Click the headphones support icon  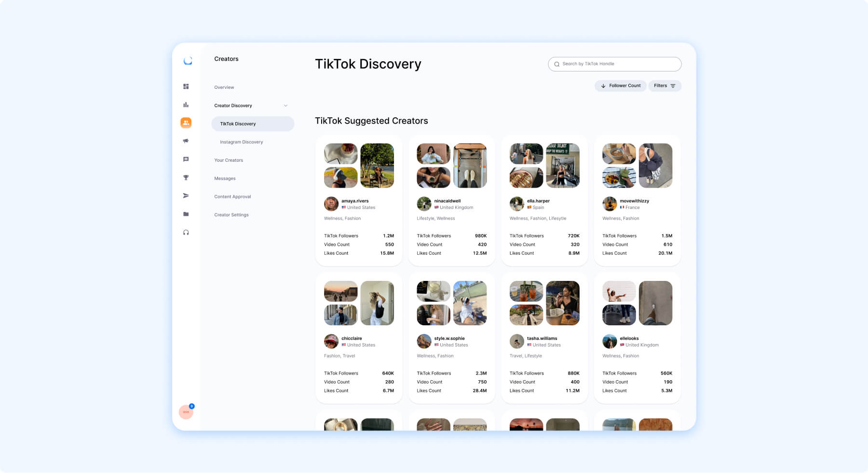click(186, 232)
